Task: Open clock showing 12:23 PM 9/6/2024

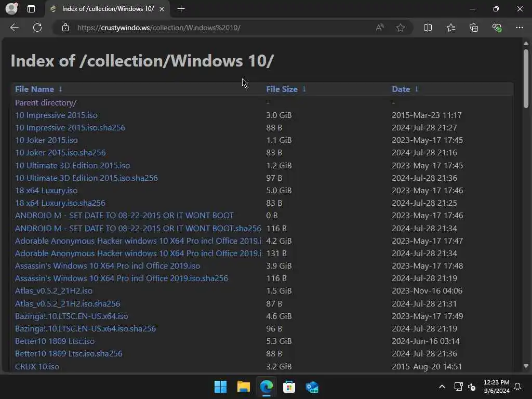Action: point(496,387)
